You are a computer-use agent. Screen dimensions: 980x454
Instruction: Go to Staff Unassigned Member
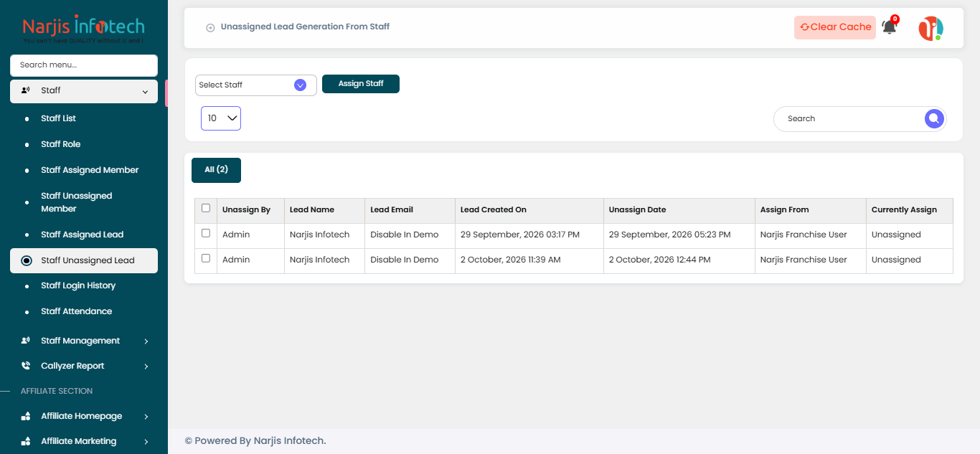[77, 202]
